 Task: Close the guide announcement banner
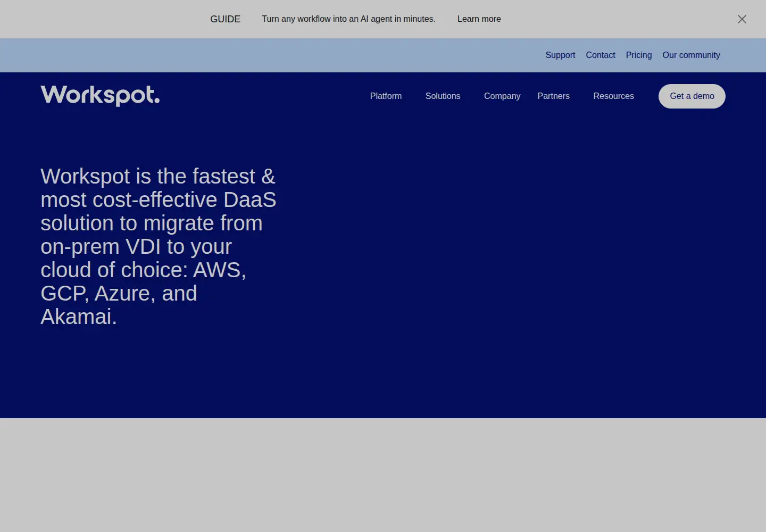pyautogui.click(x=742, y=19)
